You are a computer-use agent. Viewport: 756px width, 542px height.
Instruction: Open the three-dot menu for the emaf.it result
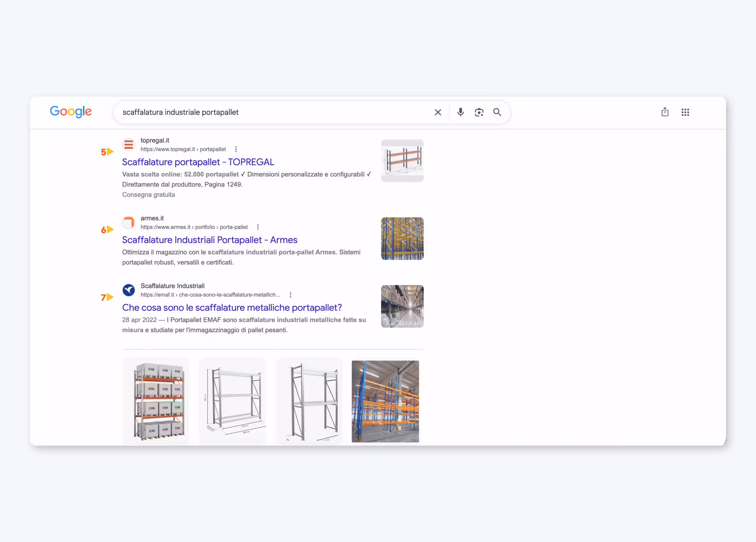pos(290,295)
